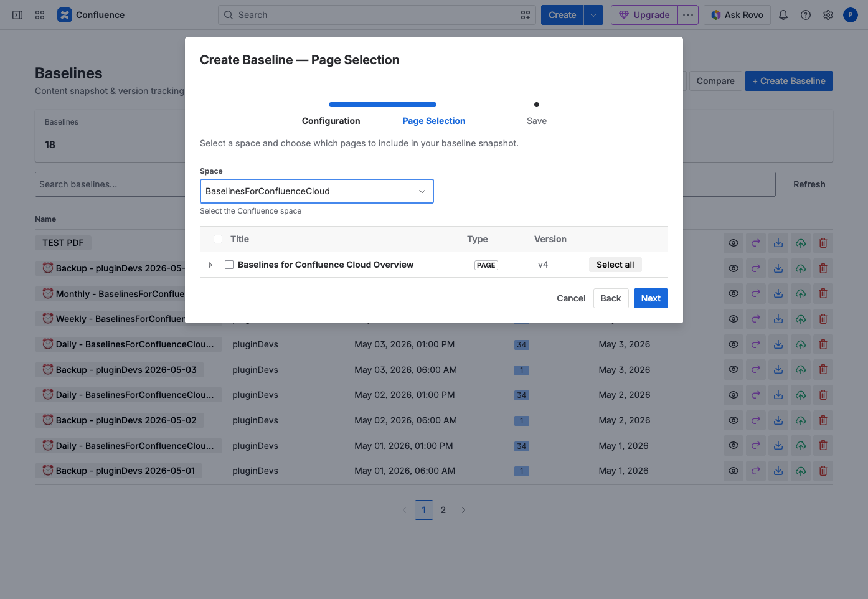View Backup - pluginDevs 2026-05-02 baseline
The height and width of the screenshot is (599, 868).
click(x=734, y=420)
